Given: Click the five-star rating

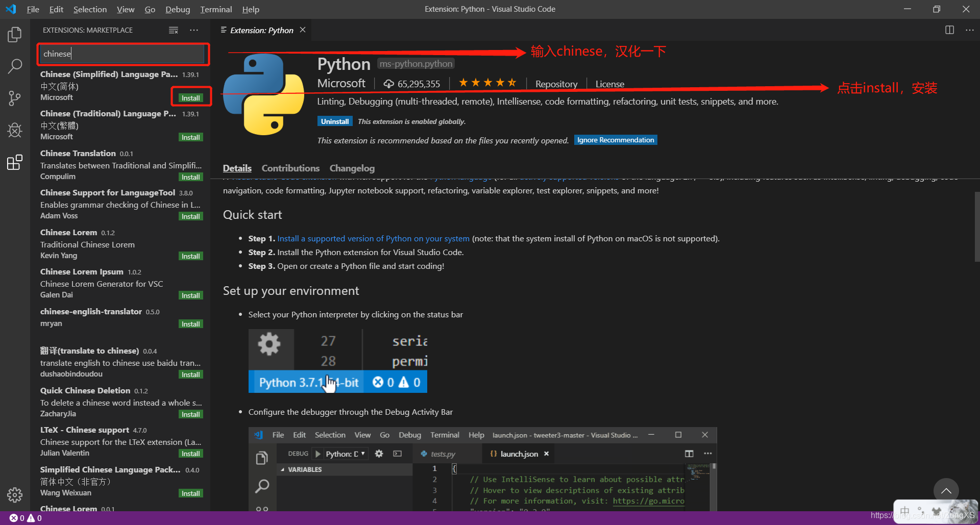Looking at the screenshot, I should [487, 83].
